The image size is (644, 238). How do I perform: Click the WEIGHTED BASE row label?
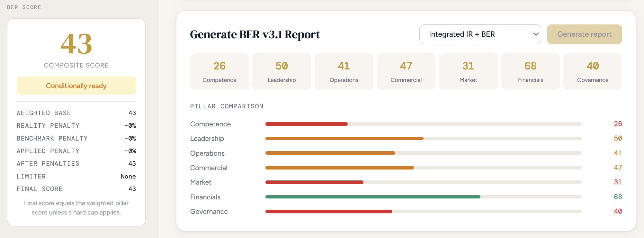click(x=44, y=113)
